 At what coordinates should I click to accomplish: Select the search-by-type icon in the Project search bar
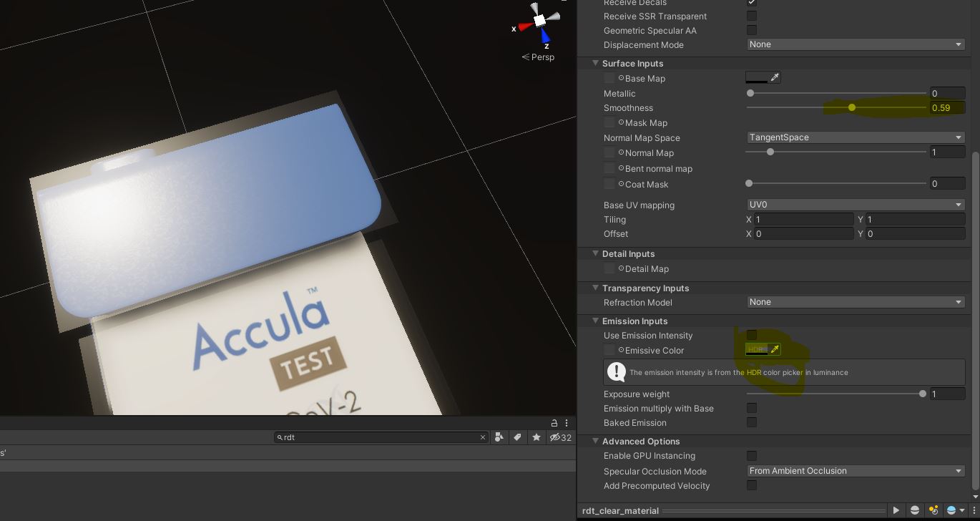[499, 437]
